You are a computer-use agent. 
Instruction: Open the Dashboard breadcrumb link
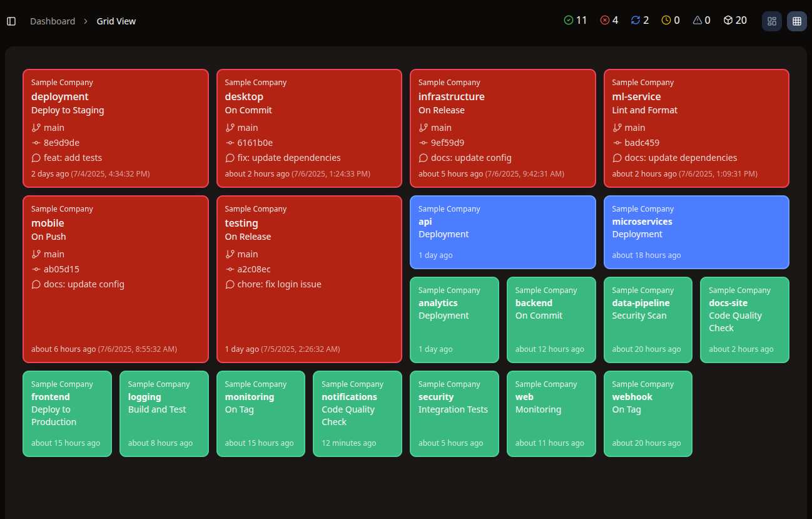[x=53, y=21]
